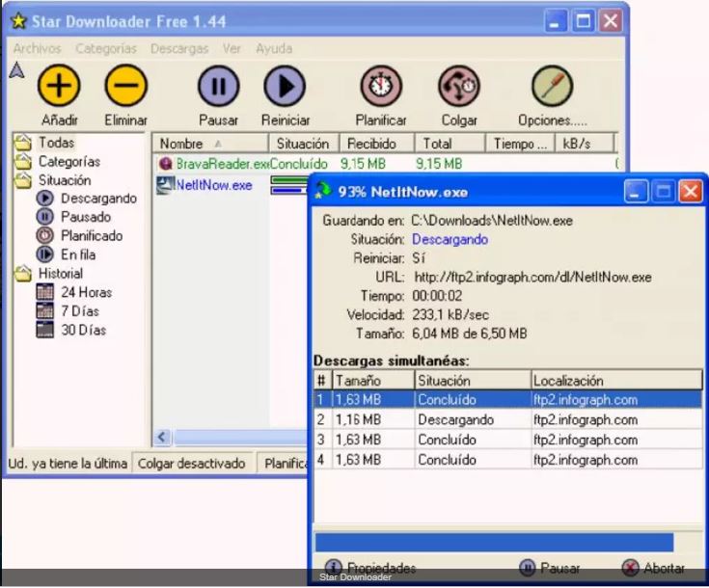The image size is (709, 588).
Task: Click the arrow icon left of Añadir
Action: (x=16, y=70)
